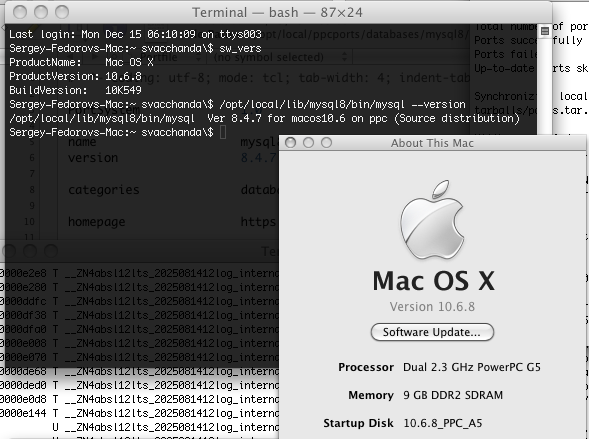The height and width of the screenshot is (439, 589).
Task: Click the Ver 8.4.7 for macos10.6 output line
Action: 264,118
